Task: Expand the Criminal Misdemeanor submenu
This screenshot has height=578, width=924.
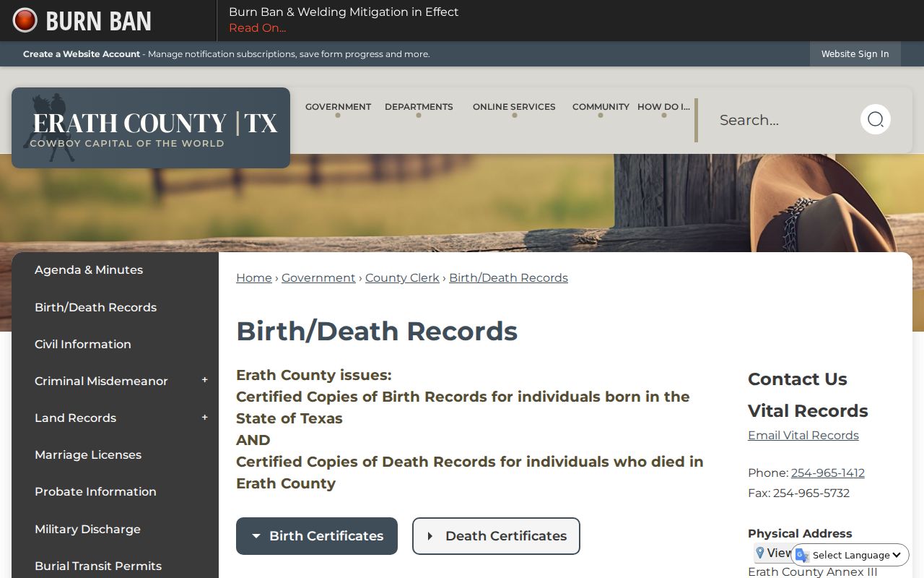Action: 205,380
